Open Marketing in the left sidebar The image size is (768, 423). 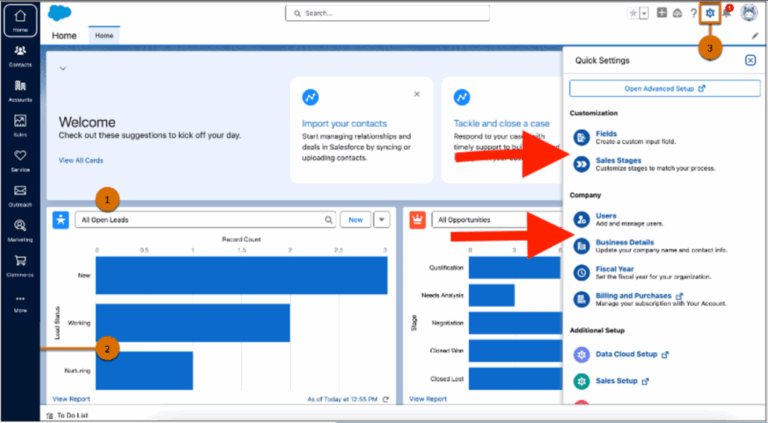point(20,231)
